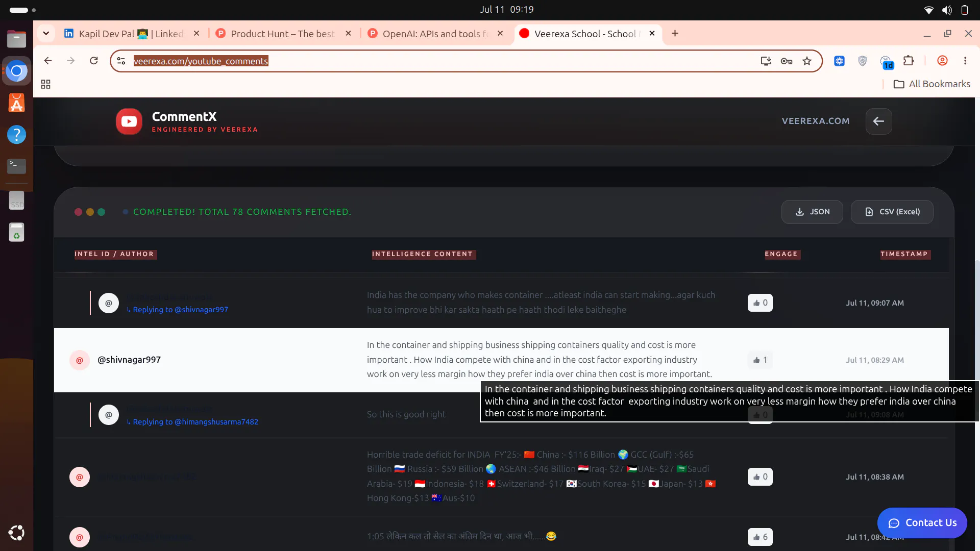This screenshot has width=980, height=551.
Task: Click the blue snowflake extension icon
Action: 839,61
